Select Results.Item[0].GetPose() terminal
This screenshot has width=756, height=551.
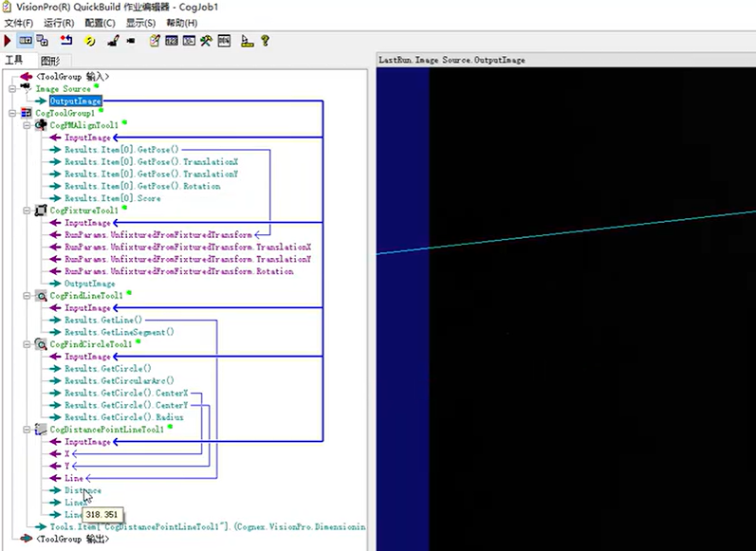tap(121, 150)
